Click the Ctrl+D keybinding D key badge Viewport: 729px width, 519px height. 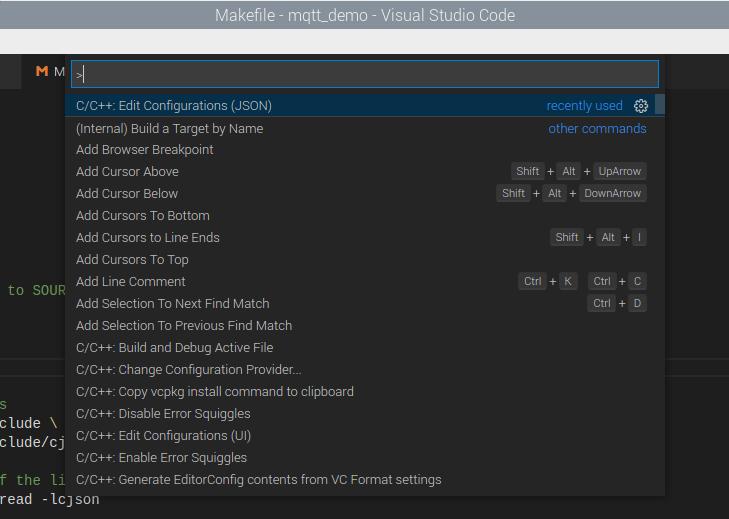[x=637, y=303]
